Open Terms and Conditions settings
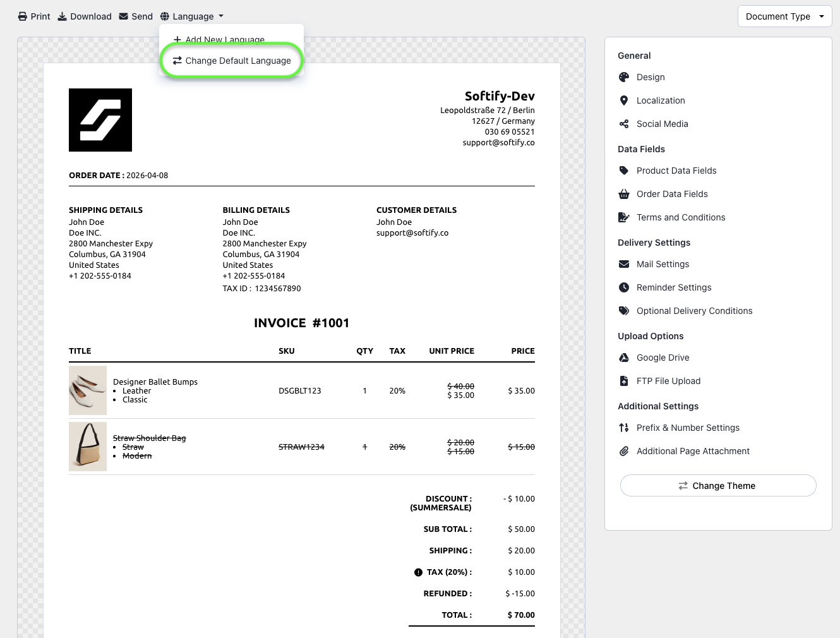 pos(680,217)
